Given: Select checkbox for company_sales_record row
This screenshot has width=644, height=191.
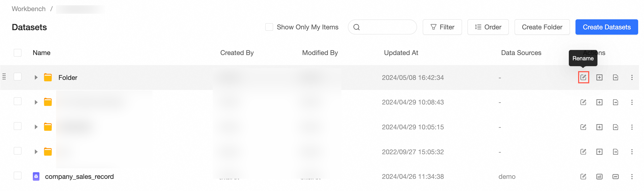Looking at the screenshot, I should click(17, 176).
